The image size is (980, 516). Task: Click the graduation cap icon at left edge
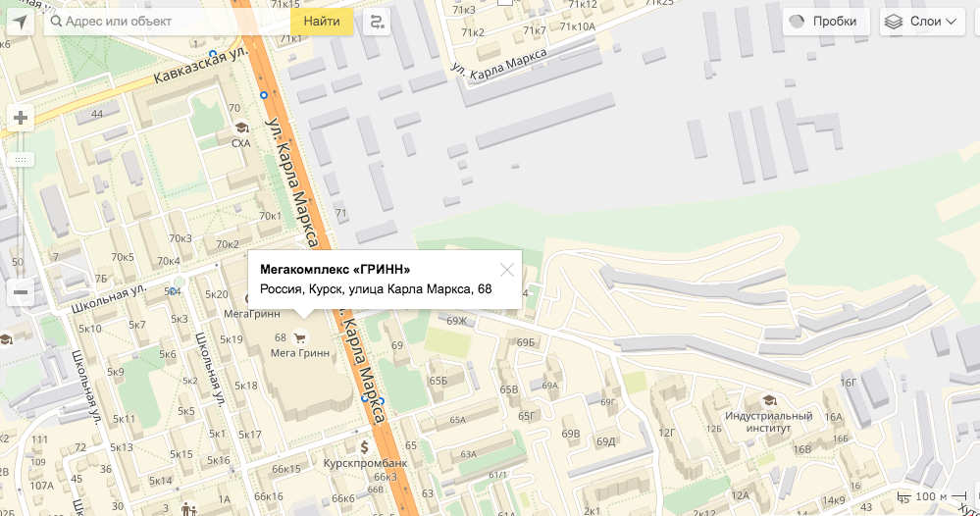(x=6, y=339)
